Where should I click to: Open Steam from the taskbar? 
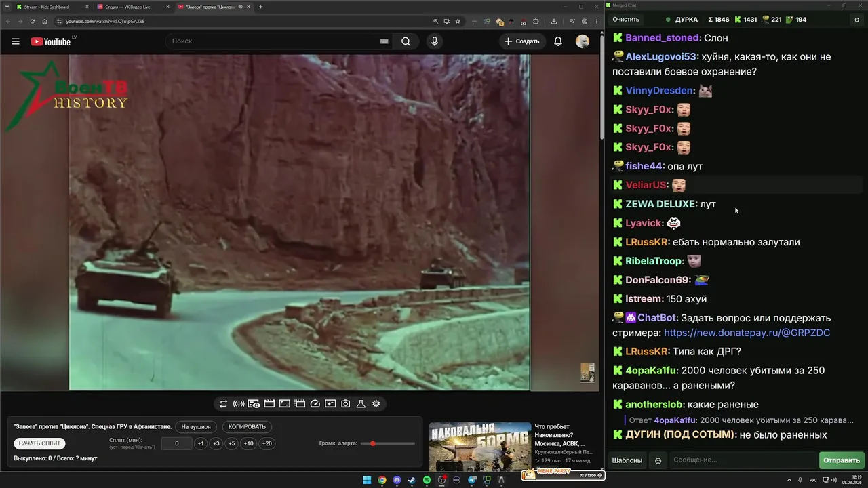412,480
